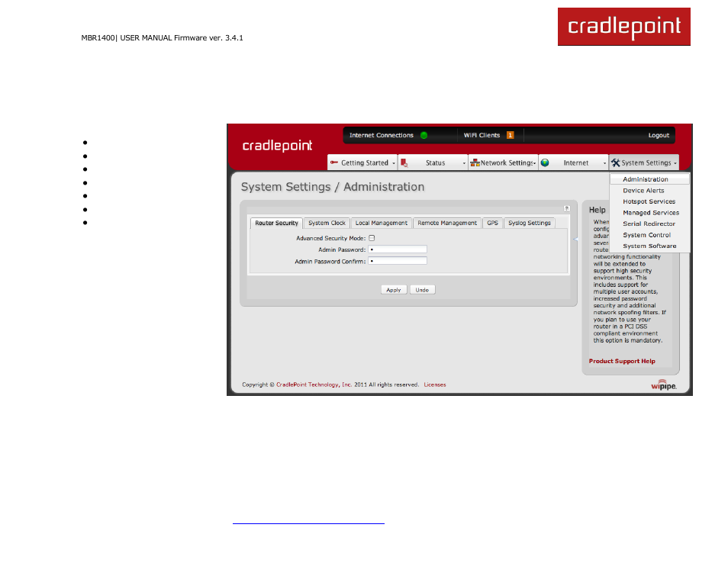Click the Cradlepoint logo in the router header
Screen dimensions: 728x563
277,146
